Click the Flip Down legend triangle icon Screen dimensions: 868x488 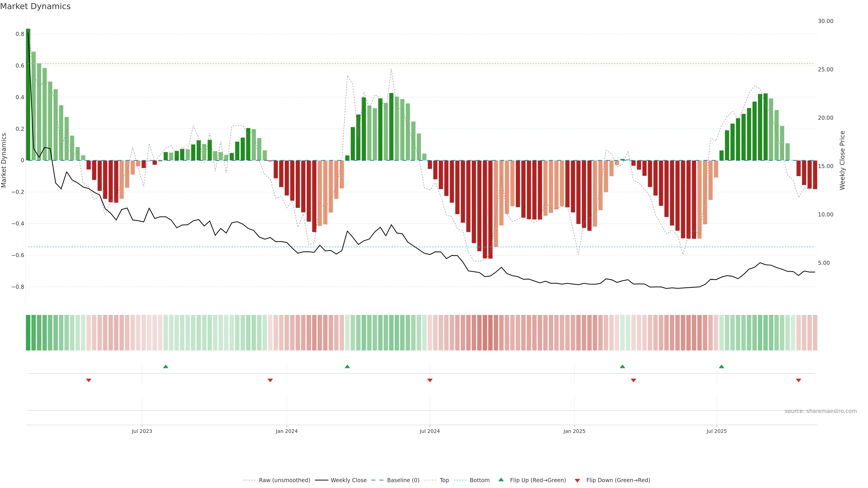577,481
